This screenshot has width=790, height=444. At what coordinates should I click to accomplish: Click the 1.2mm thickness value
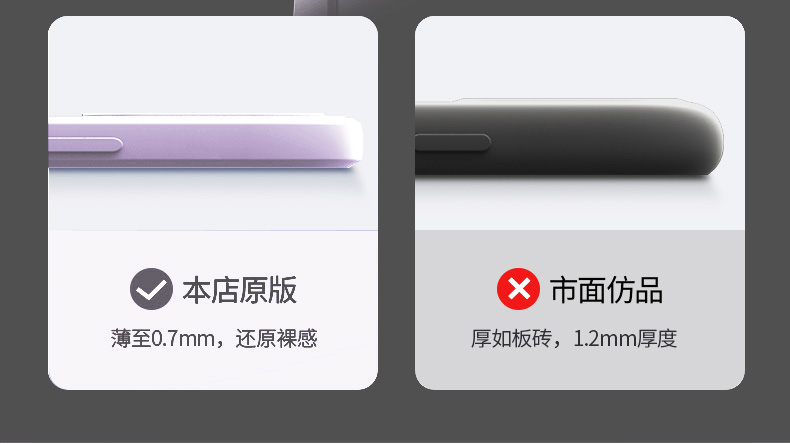(x=605, y=338)
